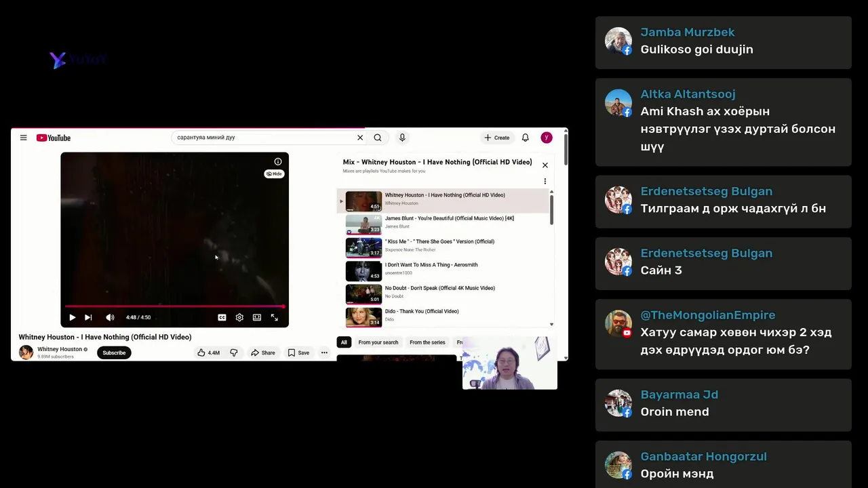
Task: Save the video to playlist
Action: tap(298, 352)
